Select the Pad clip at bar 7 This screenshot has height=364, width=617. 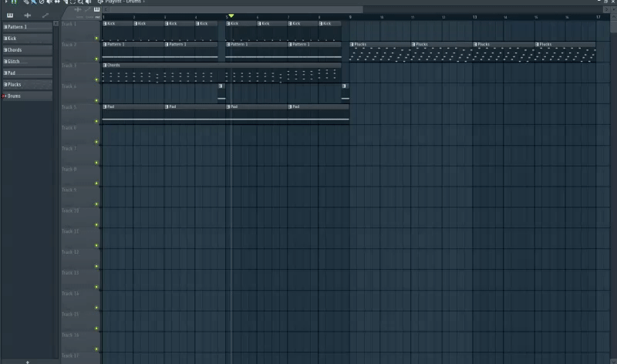pos(319,114)
